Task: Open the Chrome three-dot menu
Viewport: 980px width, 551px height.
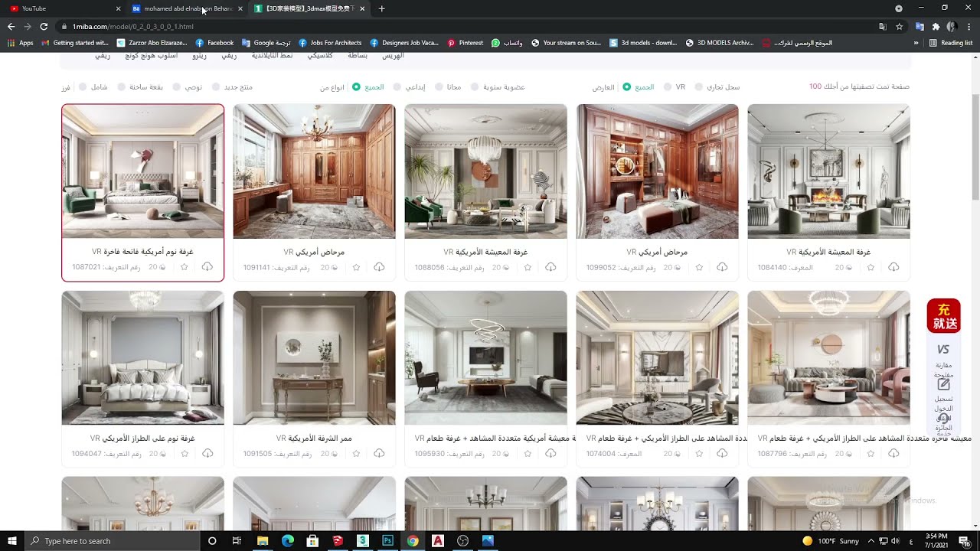Action: point(969,26)
